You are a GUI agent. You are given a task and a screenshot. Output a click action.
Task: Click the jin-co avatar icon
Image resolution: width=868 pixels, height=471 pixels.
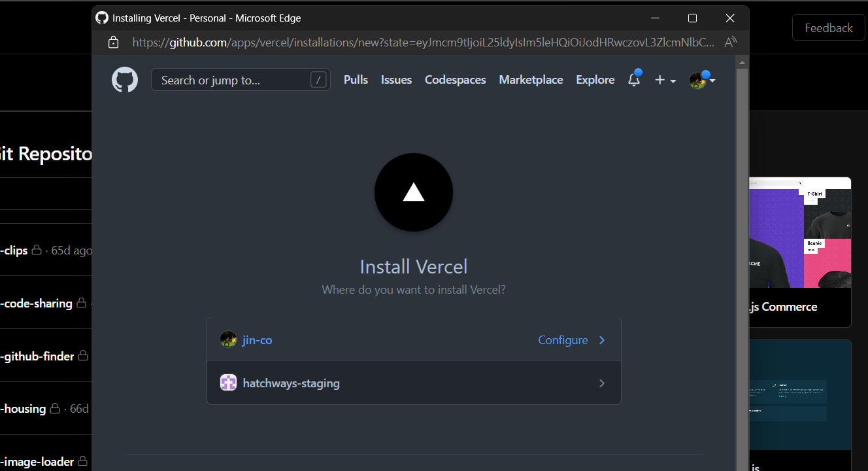228,340
